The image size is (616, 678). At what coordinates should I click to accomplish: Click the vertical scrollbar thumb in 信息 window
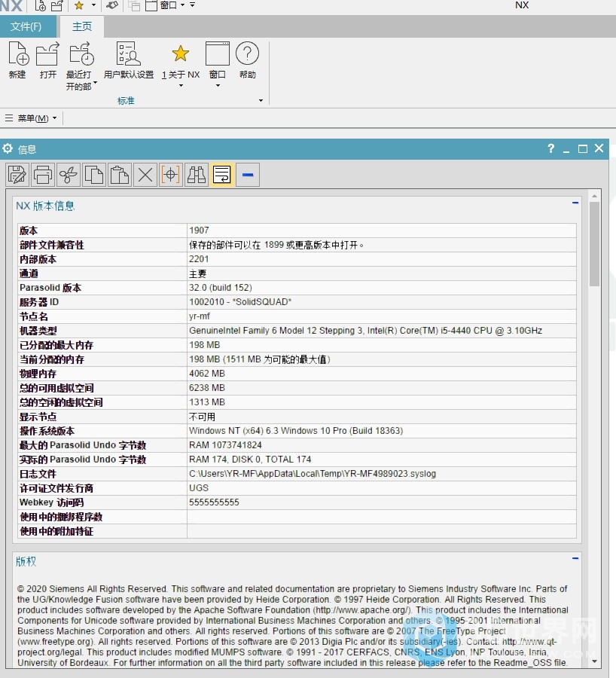click(x=594, y=244)
